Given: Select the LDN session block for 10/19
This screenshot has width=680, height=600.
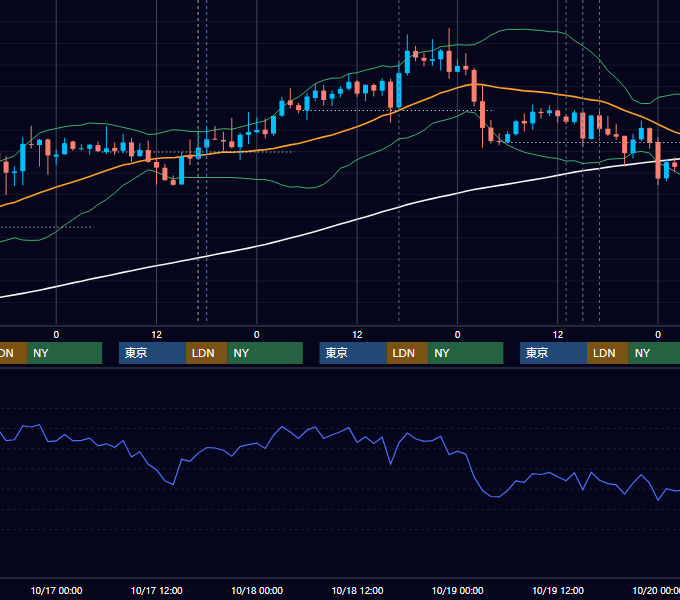Looking at the screenshot, I should (608, 353).
